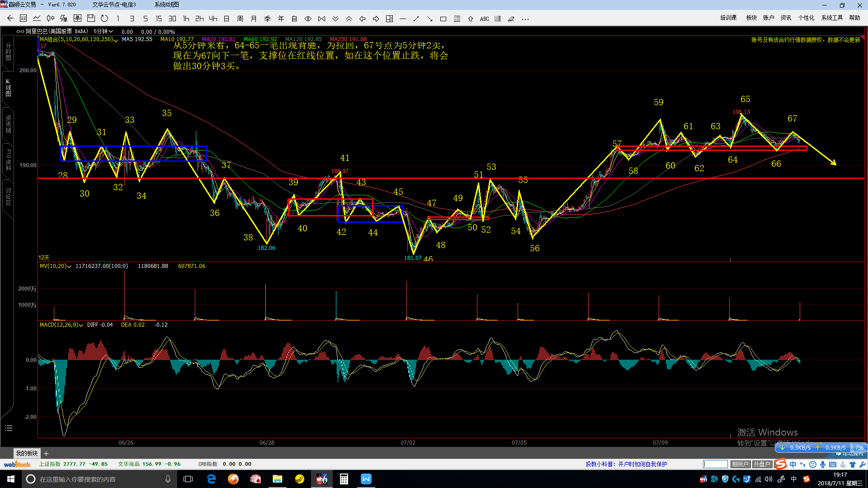Select the 1h period button
Screen dimensions: 868x488
186,19
